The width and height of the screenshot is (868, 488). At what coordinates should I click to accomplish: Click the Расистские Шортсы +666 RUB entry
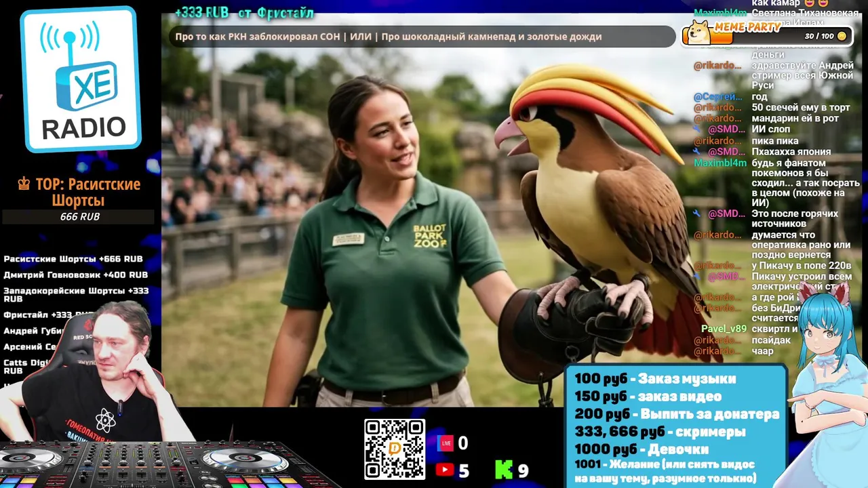click(73, 259)
